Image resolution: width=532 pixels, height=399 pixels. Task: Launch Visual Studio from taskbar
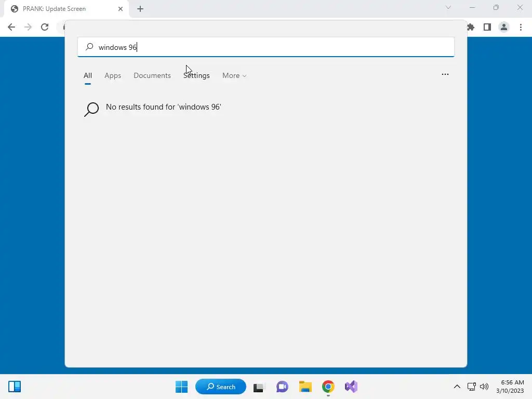point(351,387)
